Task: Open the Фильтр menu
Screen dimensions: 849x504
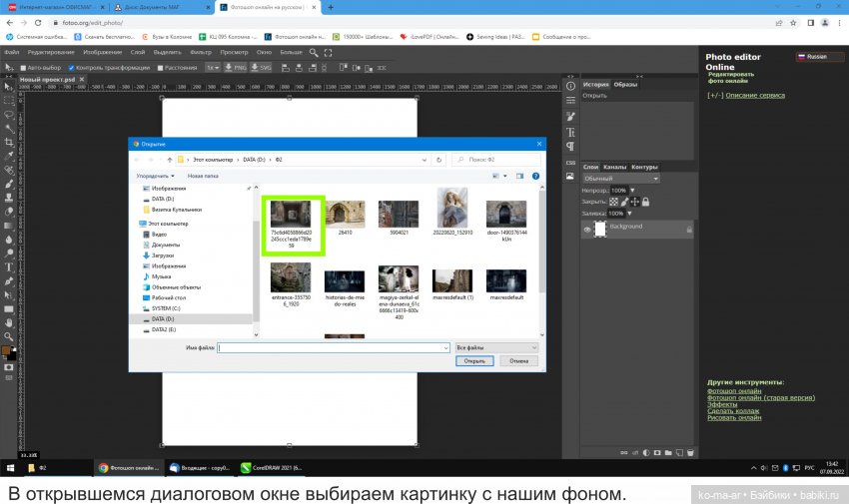Action: (x=199, y=52)
